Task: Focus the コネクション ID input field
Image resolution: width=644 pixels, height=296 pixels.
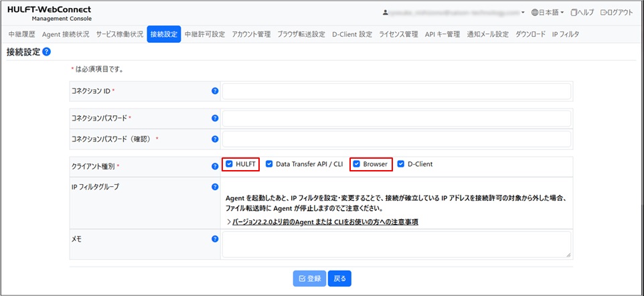Action: pos(397,91)
